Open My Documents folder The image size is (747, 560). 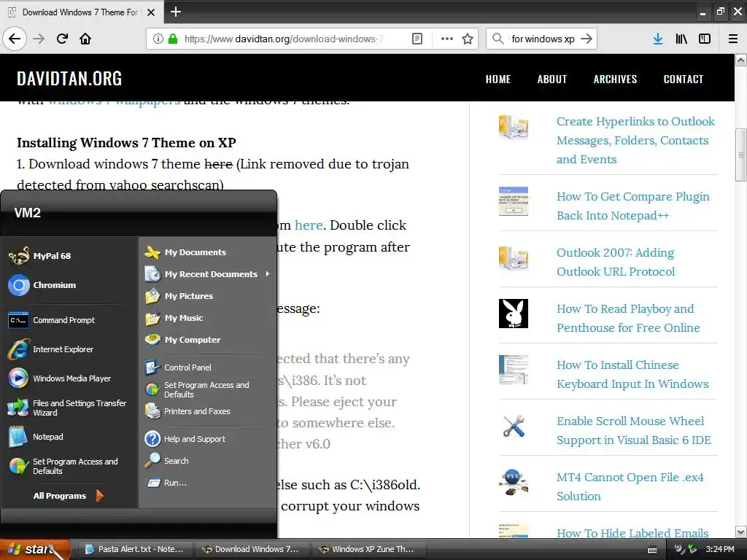[x=207, y=252]
